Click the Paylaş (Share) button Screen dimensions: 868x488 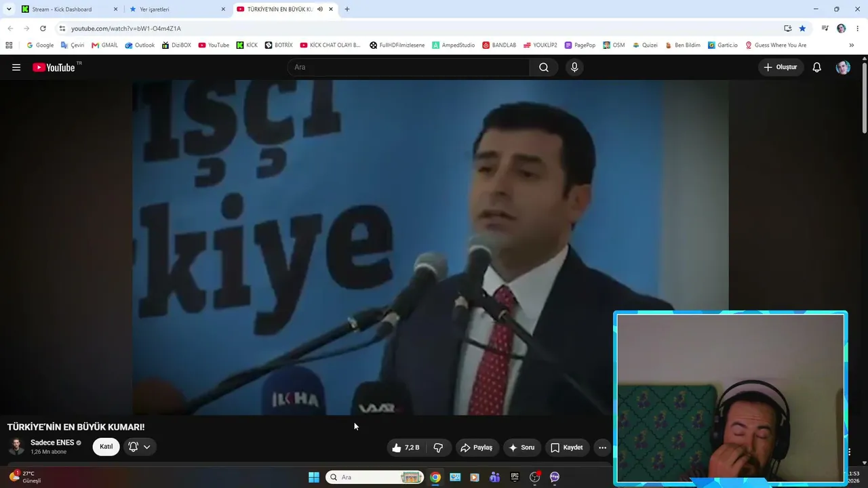click(476, 447)
